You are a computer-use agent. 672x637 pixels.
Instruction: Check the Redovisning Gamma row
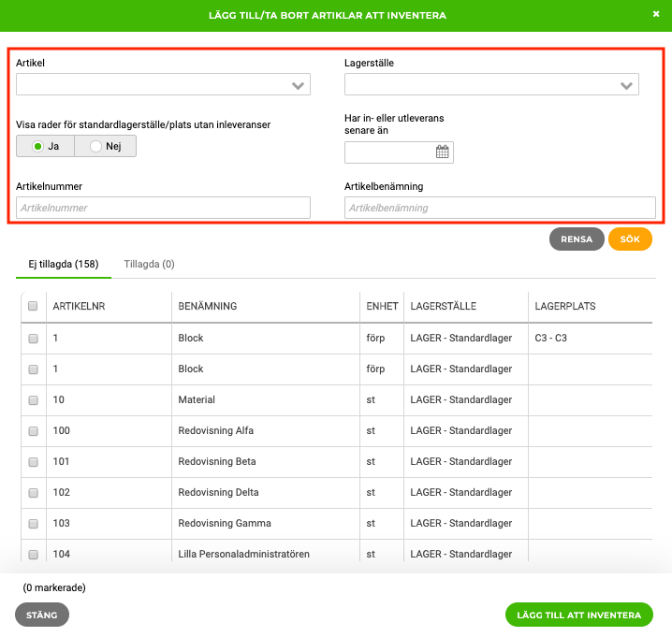click(33, 524)
